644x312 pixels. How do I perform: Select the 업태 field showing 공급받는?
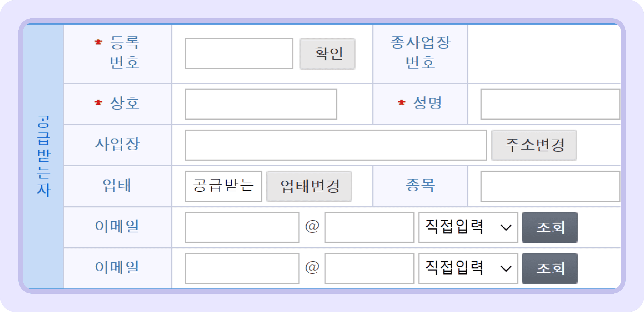coord(223,186)
